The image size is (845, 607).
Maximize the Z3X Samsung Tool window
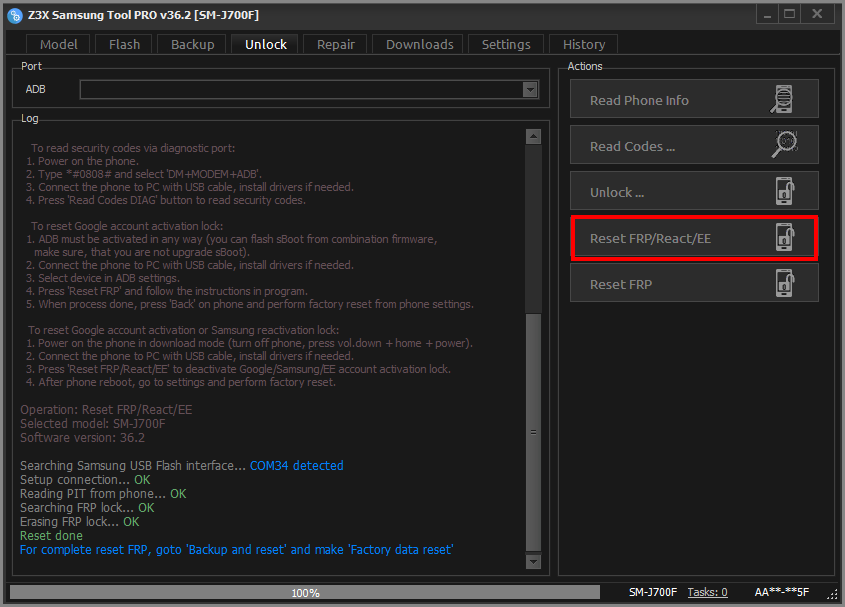pyautogui.click(x=789, y=15)
